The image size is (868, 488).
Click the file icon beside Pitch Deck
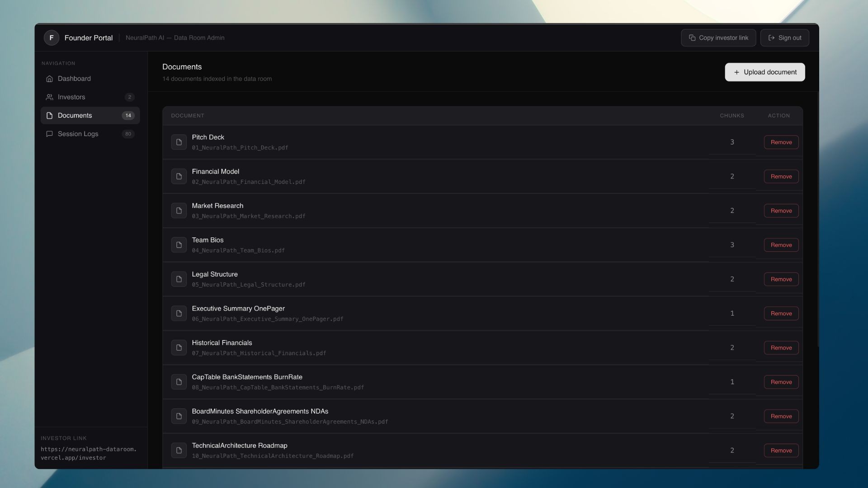(x=179, y=142)
